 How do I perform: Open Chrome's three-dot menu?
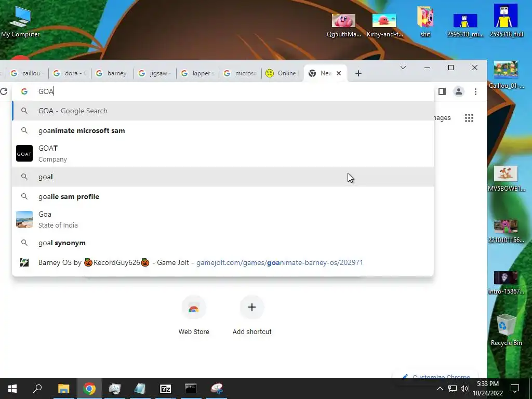point(476,91)
